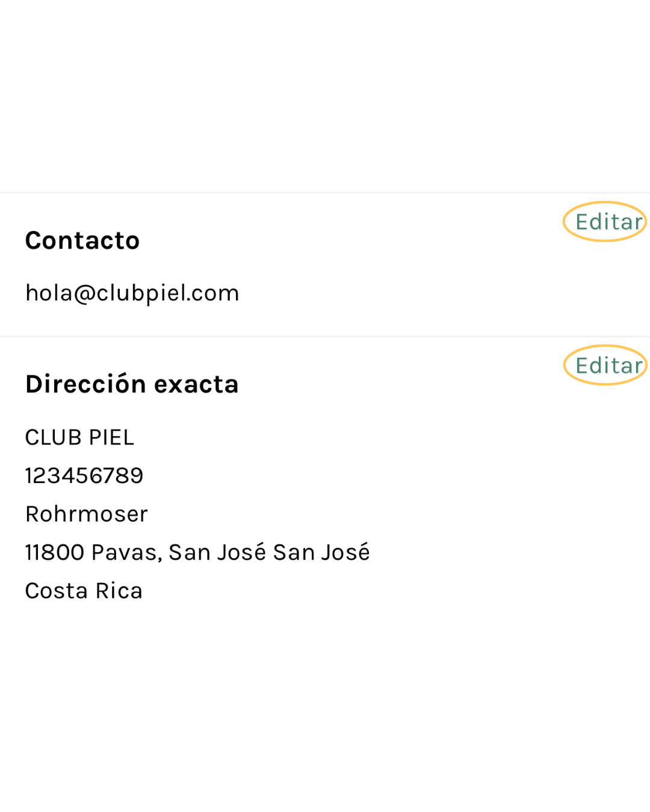Image resolution: width=650 pixels, height=812 pixels.
Task: Click the number 123456789
Action: pos(84,476)
